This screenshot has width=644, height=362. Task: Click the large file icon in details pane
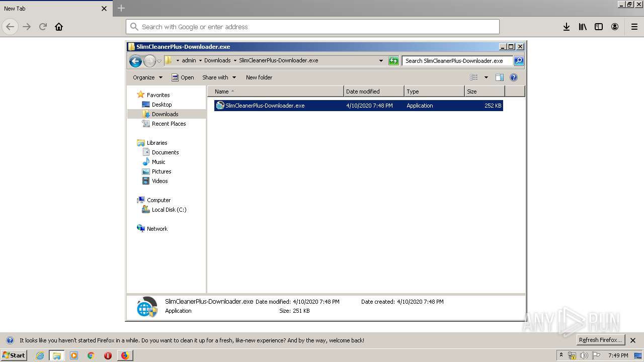[147, 307]
